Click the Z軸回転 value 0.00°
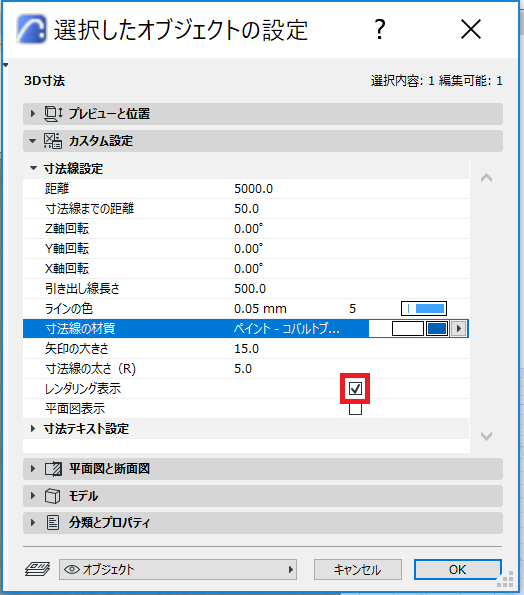 249,229
